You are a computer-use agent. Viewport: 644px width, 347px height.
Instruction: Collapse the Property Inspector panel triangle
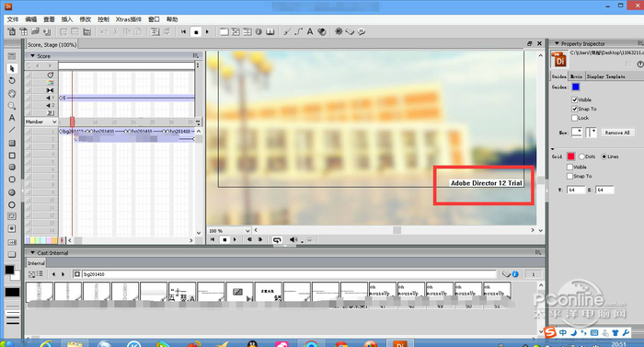click(557, 43)
